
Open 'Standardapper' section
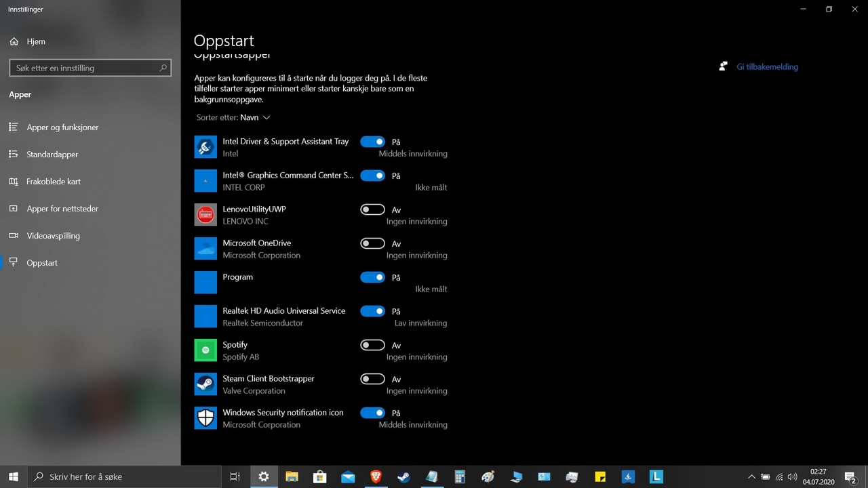(x=52, y=154)
